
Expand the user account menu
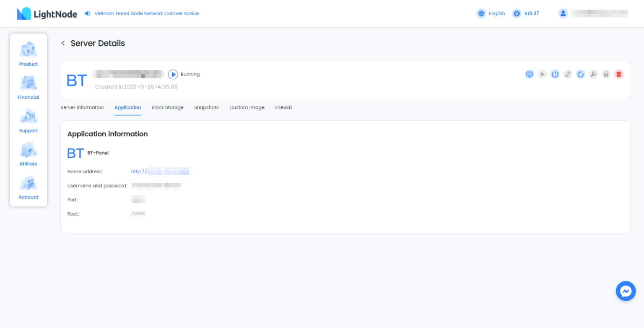point(593,13)
